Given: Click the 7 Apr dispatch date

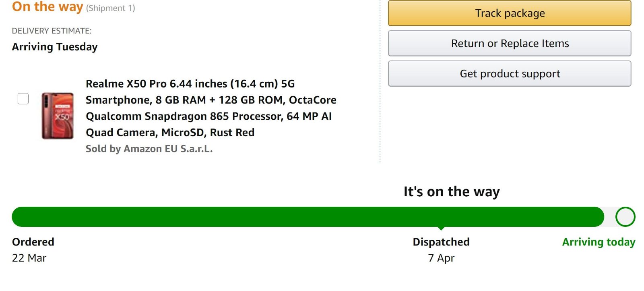Looking at the screenshot, I should (x=441, y=258).
